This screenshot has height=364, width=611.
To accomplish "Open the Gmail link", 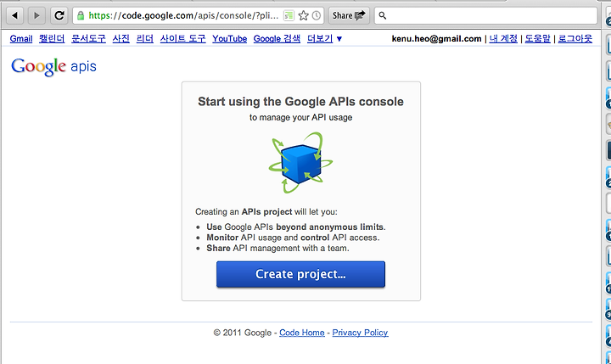I will pos(21,38).
